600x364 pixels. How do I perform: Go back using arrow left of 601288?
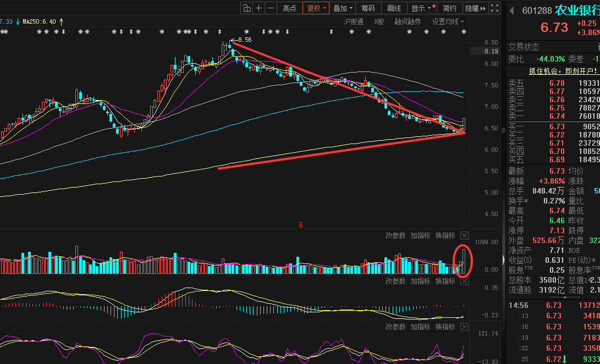(x=511, y=10)
